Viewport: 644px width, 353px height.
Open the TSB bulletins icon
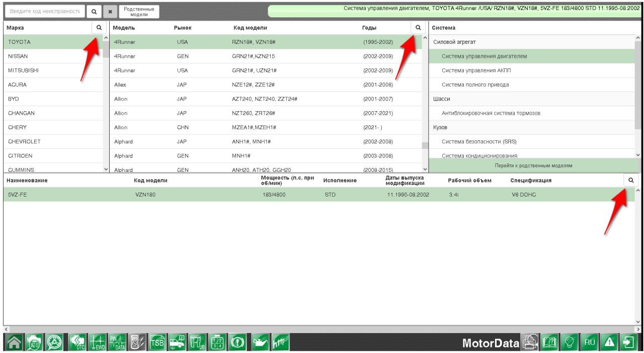click(x=157, y=342)
